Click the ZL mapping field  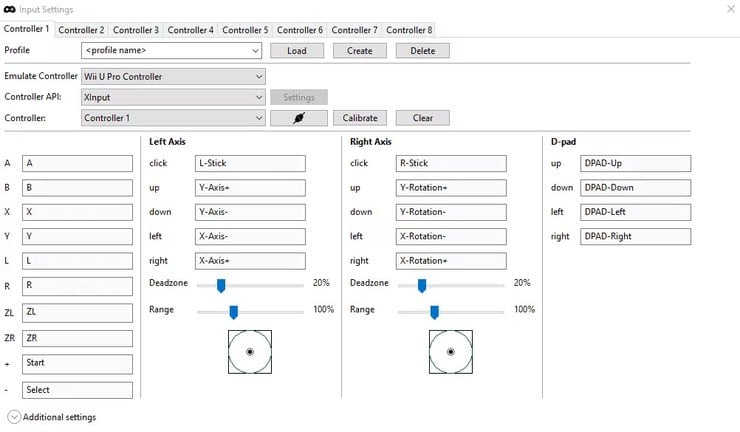click(x=77, y=313)
